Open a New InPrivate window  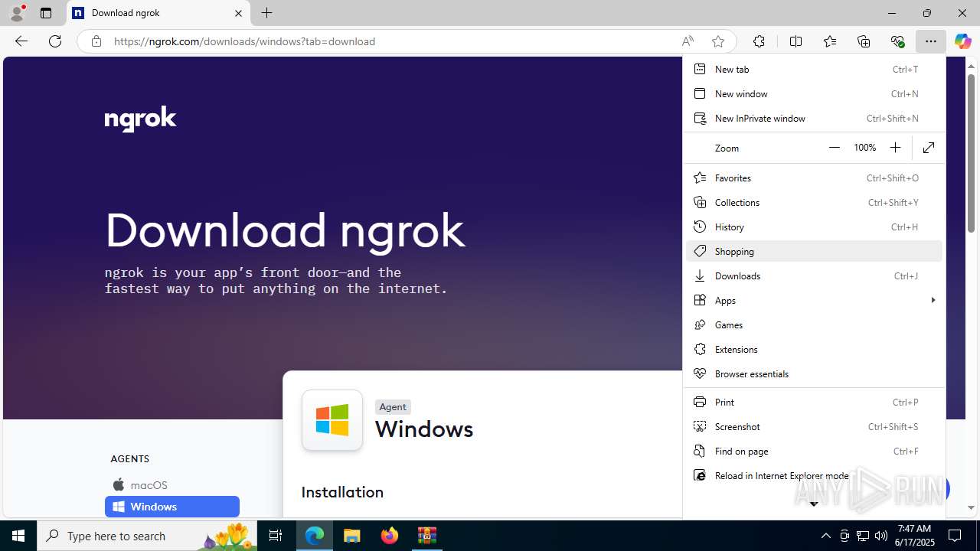tap(814, 118)
